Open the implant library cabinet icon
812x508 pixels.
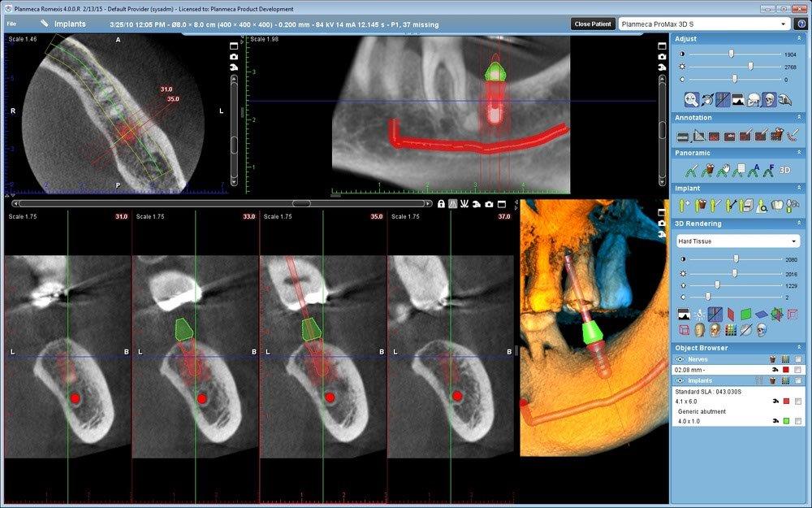[746, 206]
